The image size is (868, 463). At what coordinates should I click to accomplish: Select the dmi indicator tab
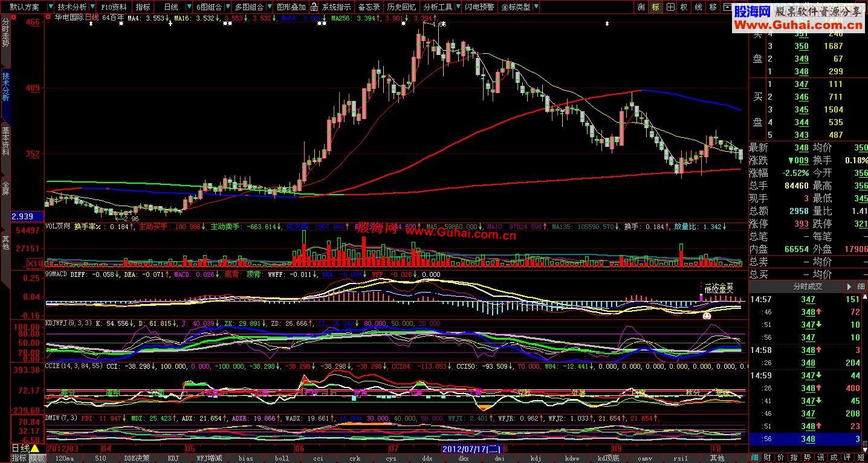click(x=499, y=458)
